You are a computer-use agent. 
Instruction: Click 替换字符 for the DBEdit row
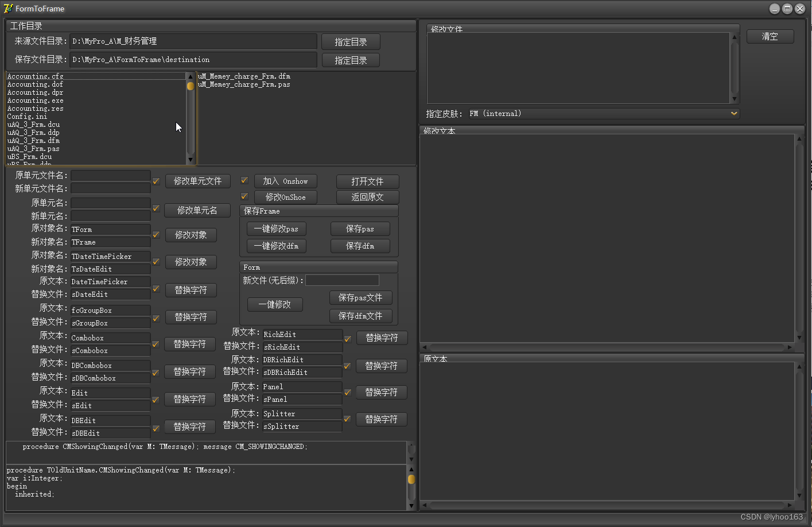pyautogui.click(x=190, y=427)
